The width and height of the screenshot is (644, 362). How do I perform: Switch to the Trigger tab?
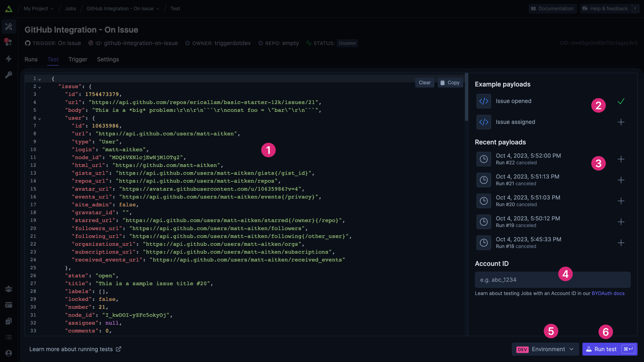coord(78,59)
